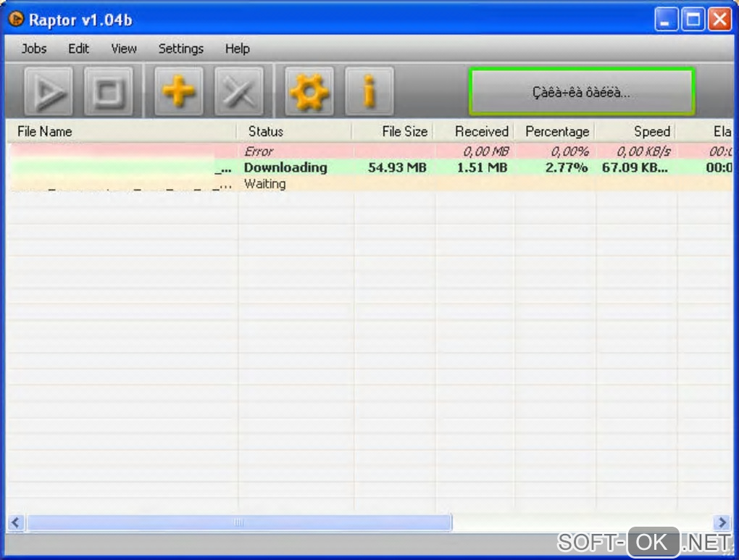Viewport: 739px width, 560px height.
Task: Sort by File Name column header
Action: [121, 132]
